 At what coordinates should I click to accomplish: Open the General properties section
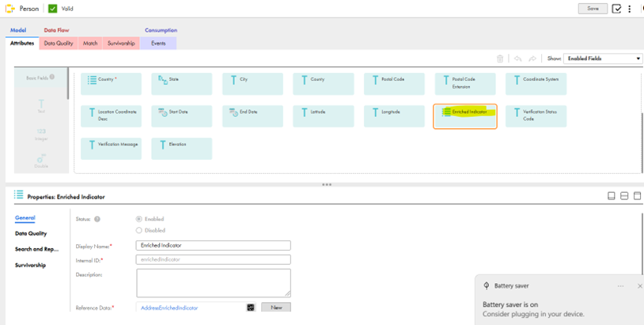click(25, 218)
